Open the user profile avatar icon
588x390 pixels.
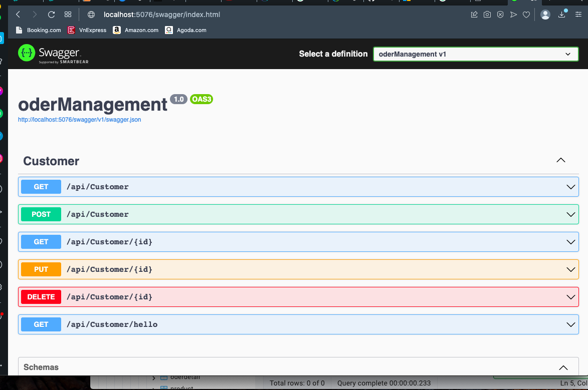pos(545,15)
